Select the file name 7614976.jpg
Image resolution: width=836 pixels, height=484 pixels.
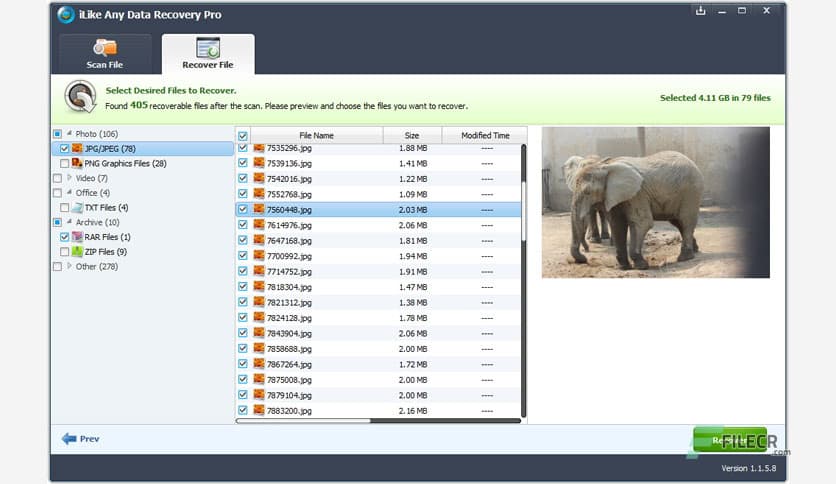pyautogui.click(x=289, y=225)
